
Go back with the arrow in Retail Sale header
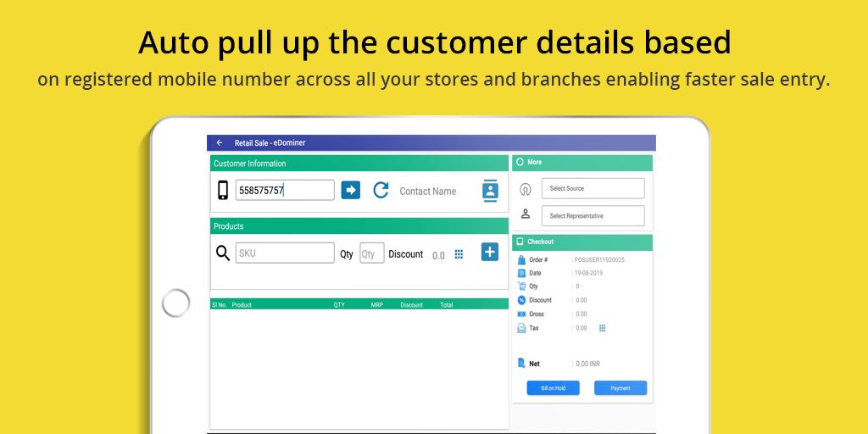coord(220,142)
